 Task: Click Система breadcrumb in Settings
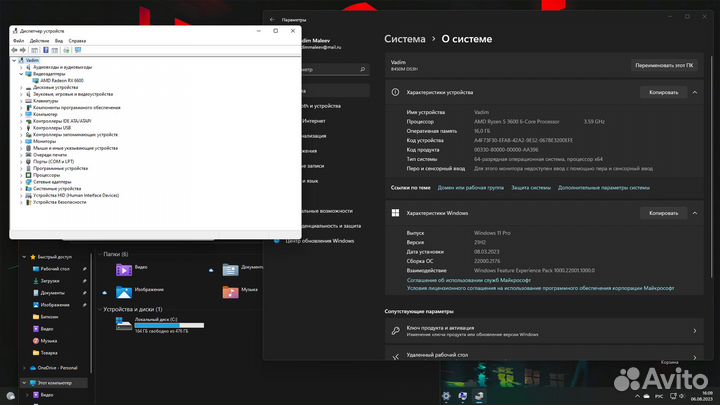[405, 39]
